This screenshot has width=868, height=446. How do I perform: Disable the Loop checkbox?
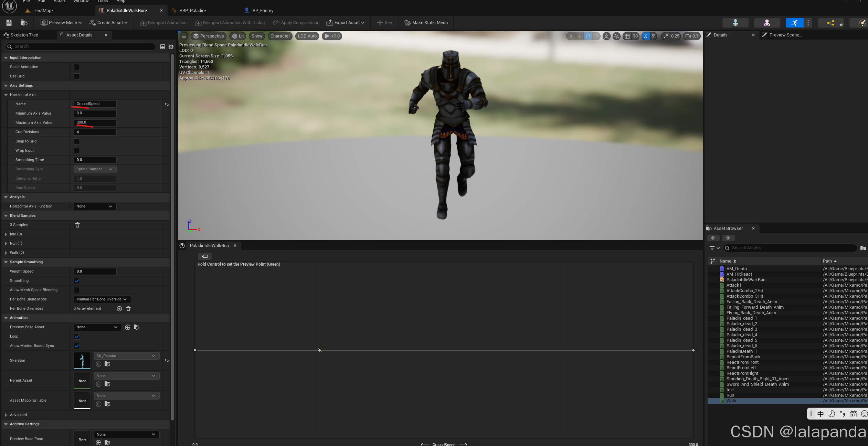click(77, 337)
